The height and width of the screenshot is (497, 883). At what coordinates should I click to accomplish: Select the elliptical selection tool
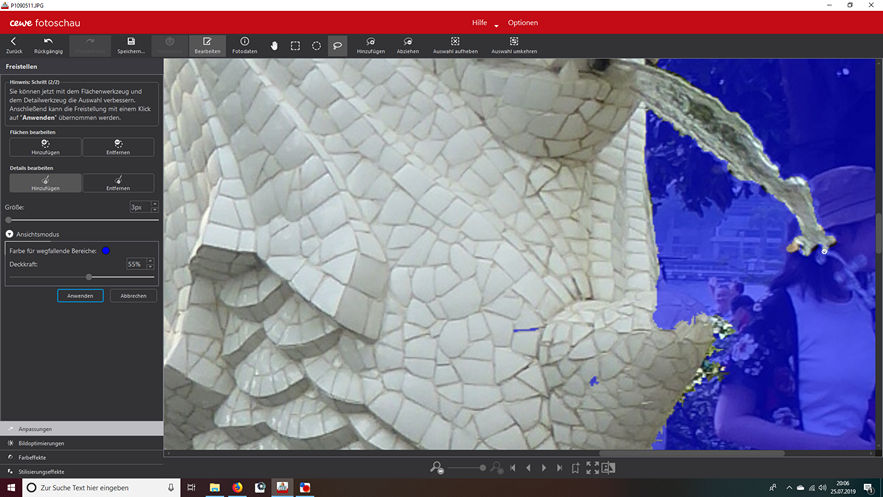(316, 45)
